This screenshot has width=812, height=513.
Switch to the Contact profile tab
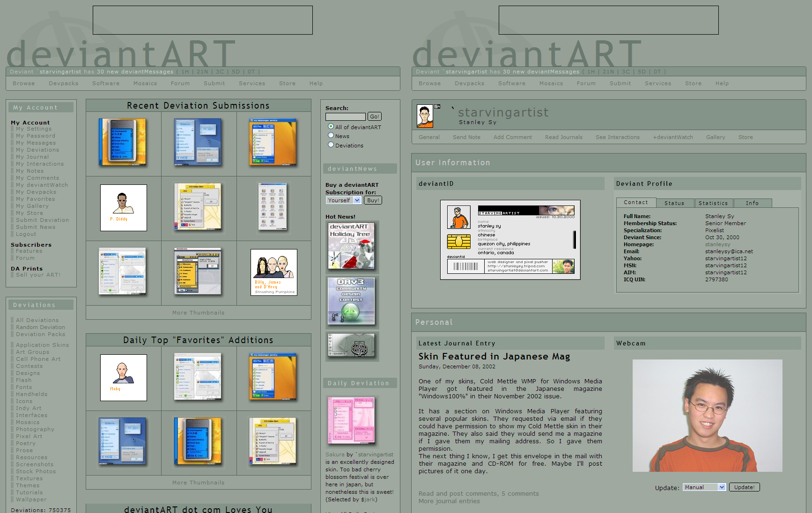636,203
